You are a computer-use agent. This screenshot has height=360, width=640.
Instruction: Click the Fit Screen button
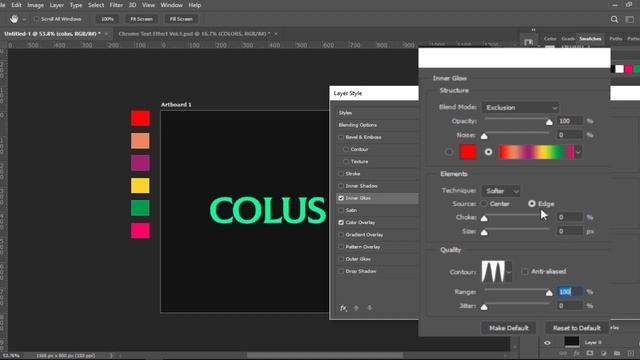point(141,19)
